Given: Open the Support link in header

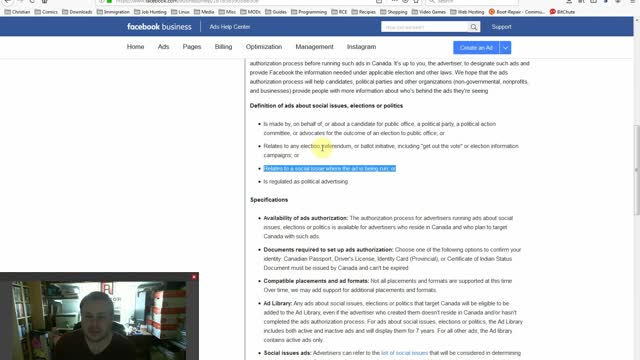Looking at the screenshot, I should coord(501,27).
